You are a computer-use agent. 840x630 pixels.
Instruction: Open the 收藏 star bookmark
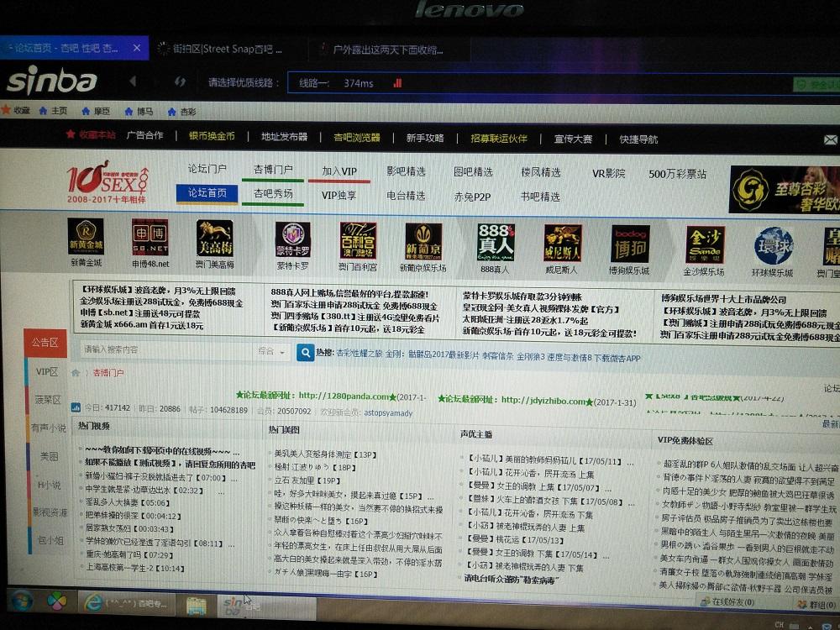tap(16, 110)
